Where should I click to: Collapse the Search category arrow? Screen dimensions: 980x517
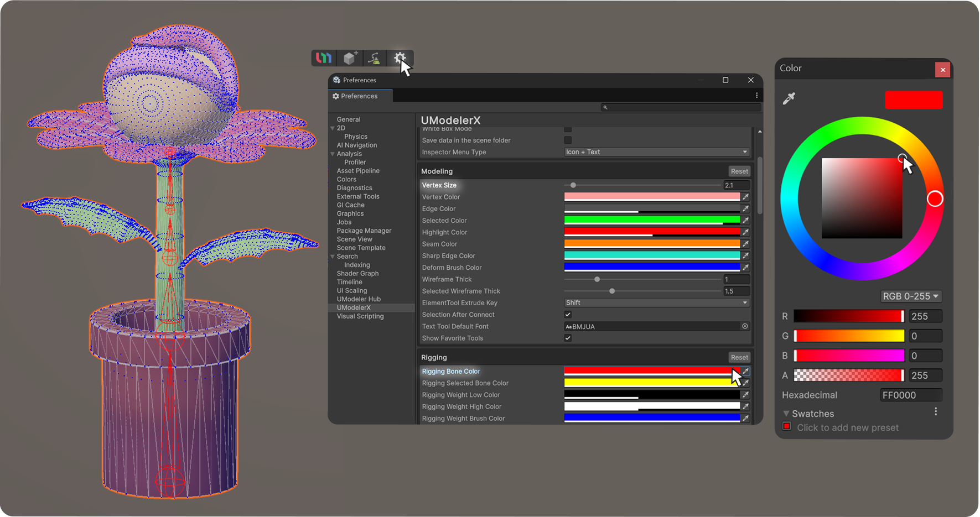(333, 257)
